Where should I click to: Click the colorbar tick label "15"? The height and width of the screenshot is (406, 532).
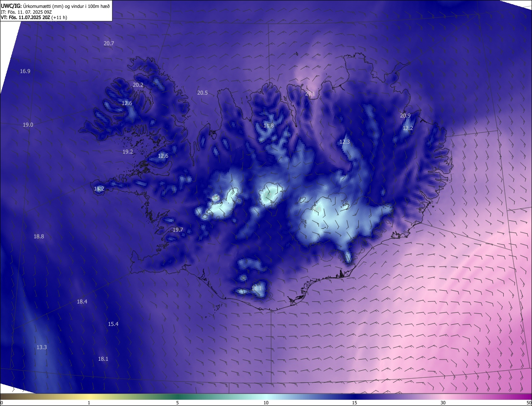[x=355, y=403]
